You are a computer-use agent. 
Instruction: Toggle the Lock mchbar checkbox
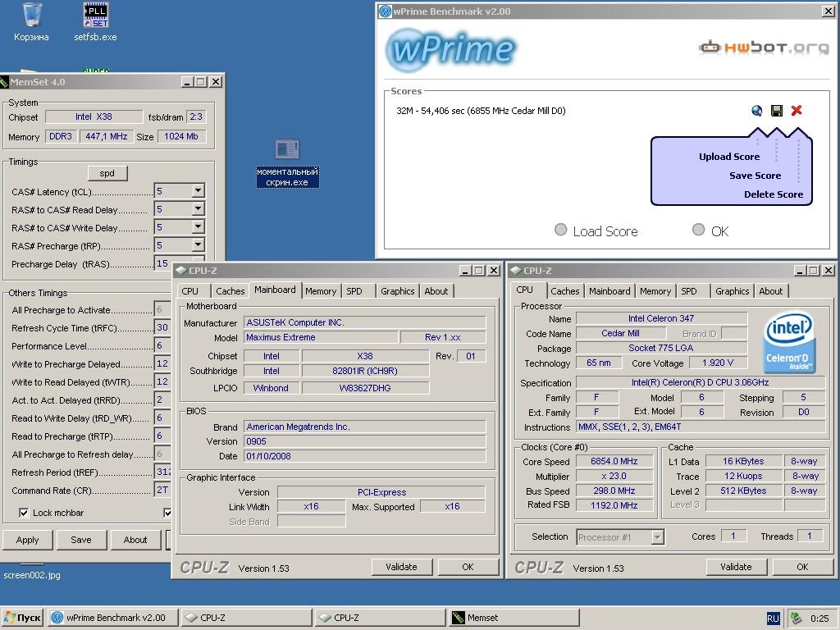(24, 513)
